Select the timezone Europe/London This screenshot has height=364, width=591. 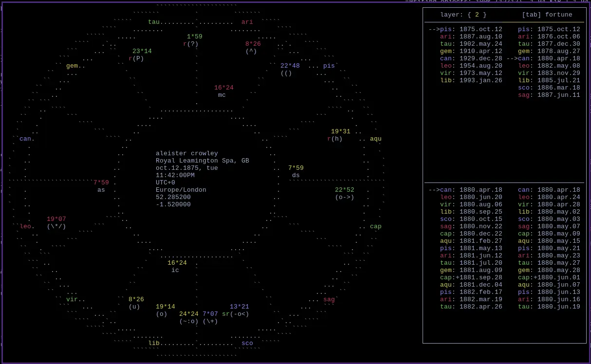[x=181, y=190]
